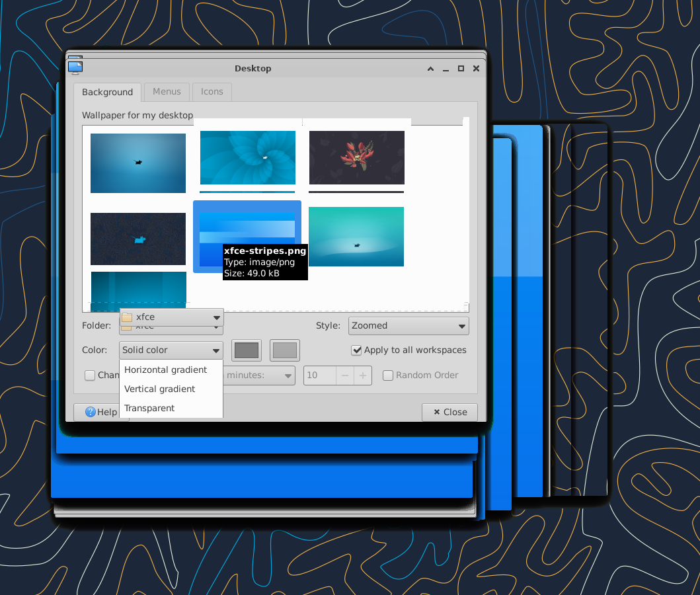Screen dimensions: 700x595
Task: Enable the Random Order checkbox
Action: click(x=389, y=376)
